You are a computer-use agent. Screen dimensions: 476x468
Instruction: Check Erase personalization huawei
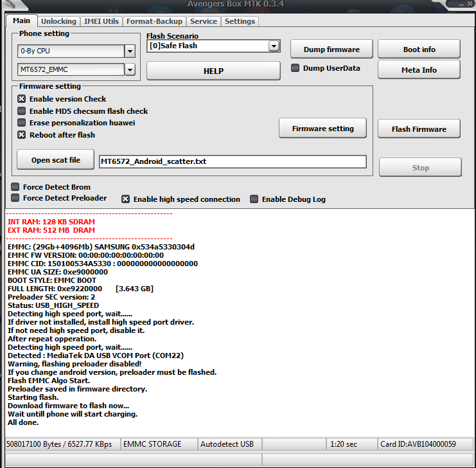tap(22, 123)
